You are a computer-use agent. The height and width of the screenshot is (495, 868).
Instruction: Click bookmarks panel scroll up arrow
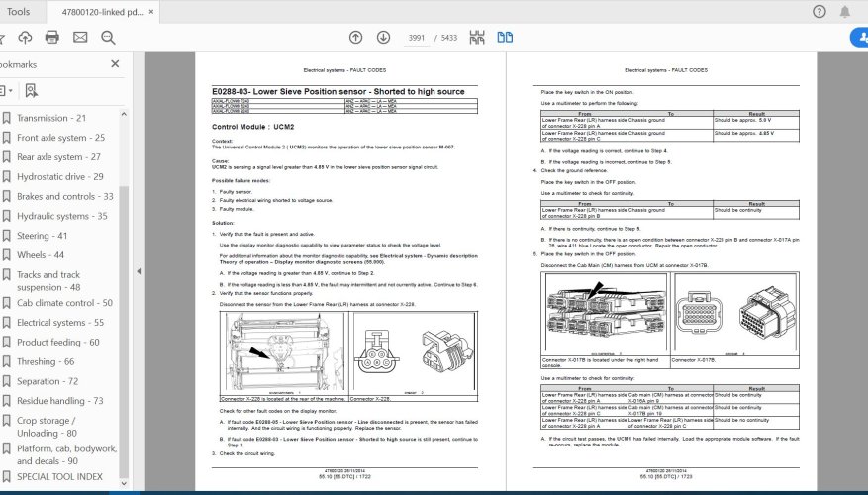(x=124, y=114)
